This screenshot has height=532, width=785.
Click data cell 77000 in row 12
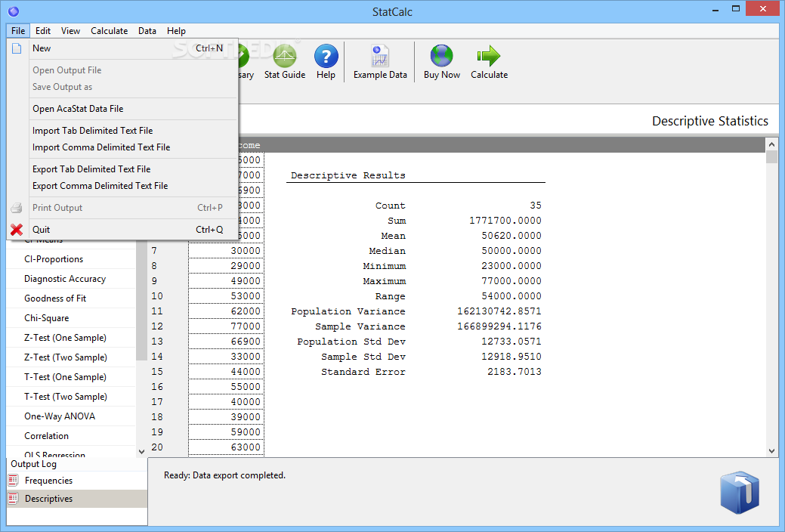coord(227,326)
